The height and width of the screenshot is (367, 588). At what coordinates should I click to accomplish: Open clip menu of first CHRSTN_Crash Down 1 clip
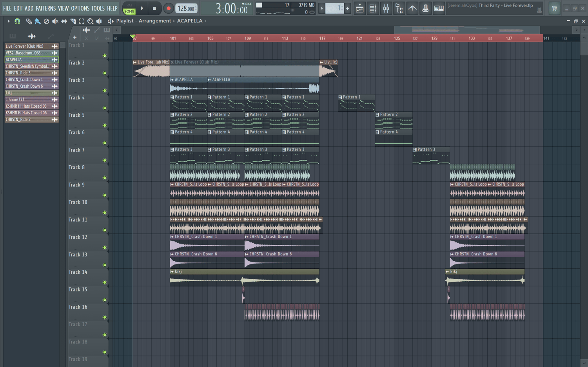[x=172, y=237]
